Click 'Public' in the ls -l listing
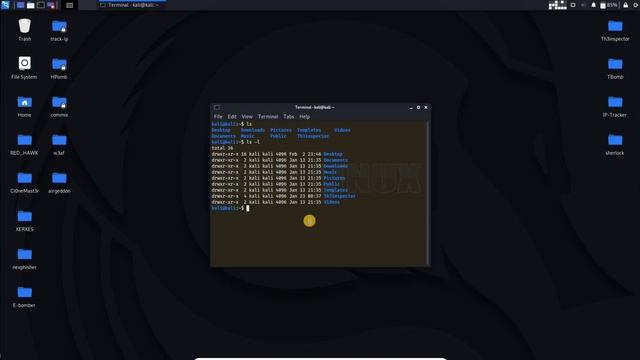Screen dimensions: 640x360 [x=331, y=184]
